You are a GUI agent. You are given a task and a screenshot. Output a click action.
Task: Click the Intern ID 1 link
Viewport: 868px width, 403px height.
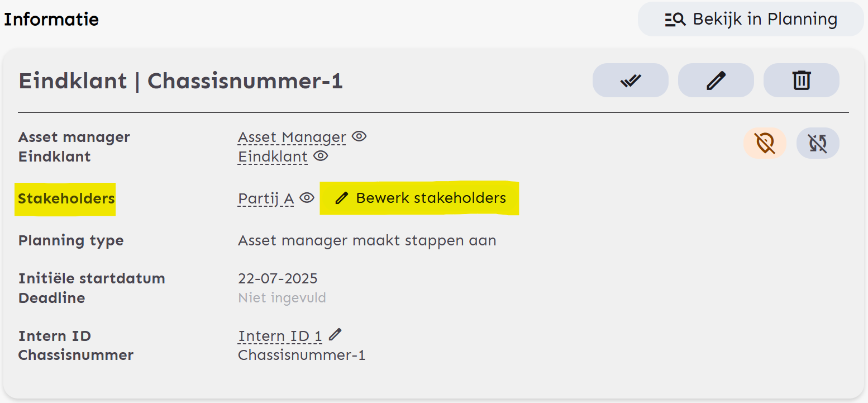click(280, 336)
